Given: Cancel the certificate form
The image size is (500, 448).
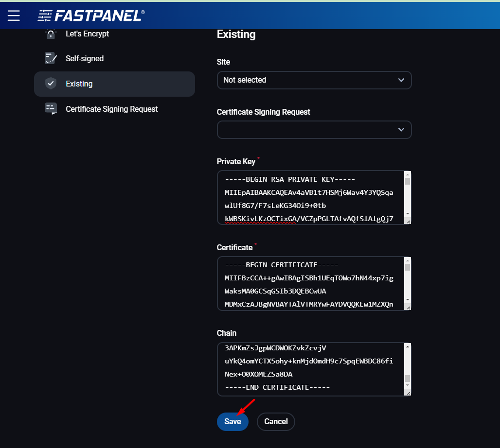Looking at the screenshot, I should (276, 421).
